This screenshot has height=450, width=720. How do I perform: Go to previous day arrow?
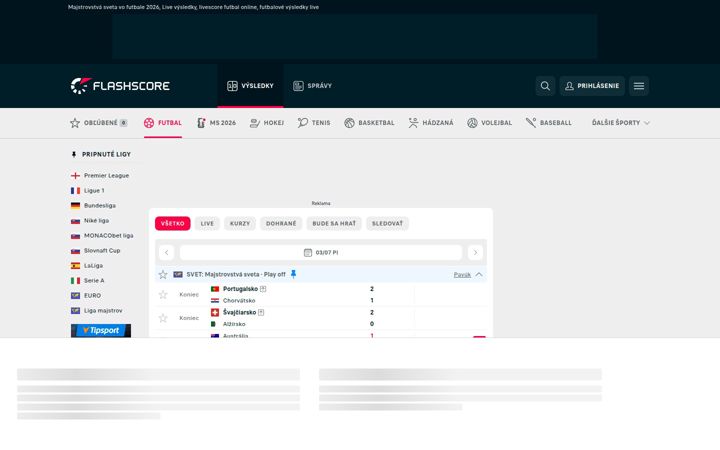167,253
